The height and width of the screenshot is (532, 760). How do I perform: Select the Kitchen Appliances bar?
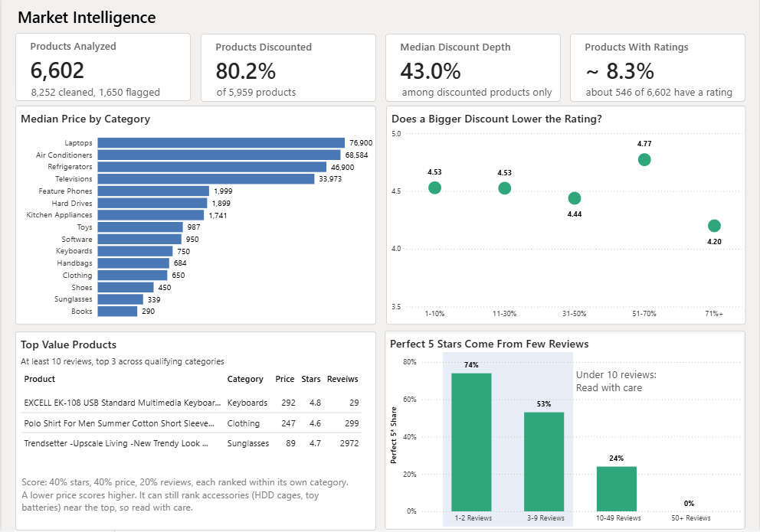[151, 215]
